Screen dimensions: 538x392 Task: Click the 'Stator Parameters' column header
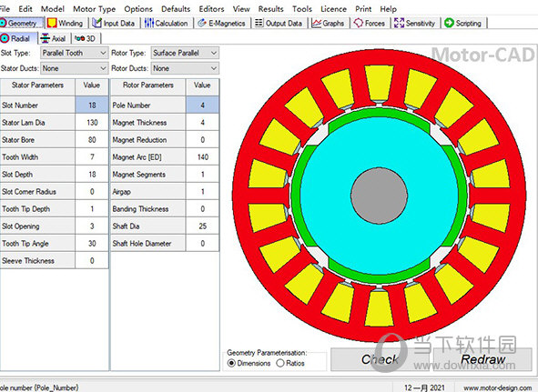[37, 87]
